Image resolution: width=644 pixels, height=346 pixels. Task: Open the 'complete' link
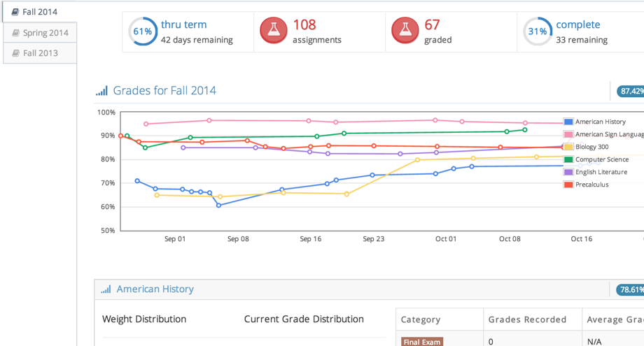577,24
